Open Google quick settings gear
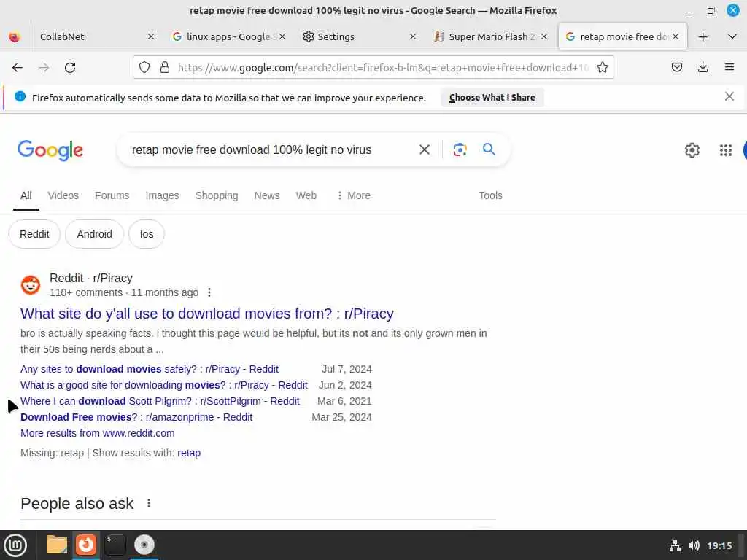This screenshot has height=560, width=747. pyautogui.click(x=692, y=150)
